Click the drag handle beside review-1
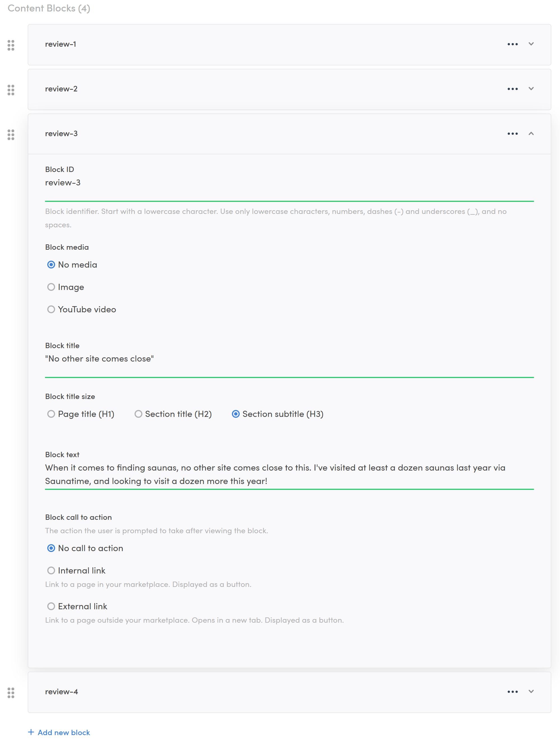 [x=11, y=45]
